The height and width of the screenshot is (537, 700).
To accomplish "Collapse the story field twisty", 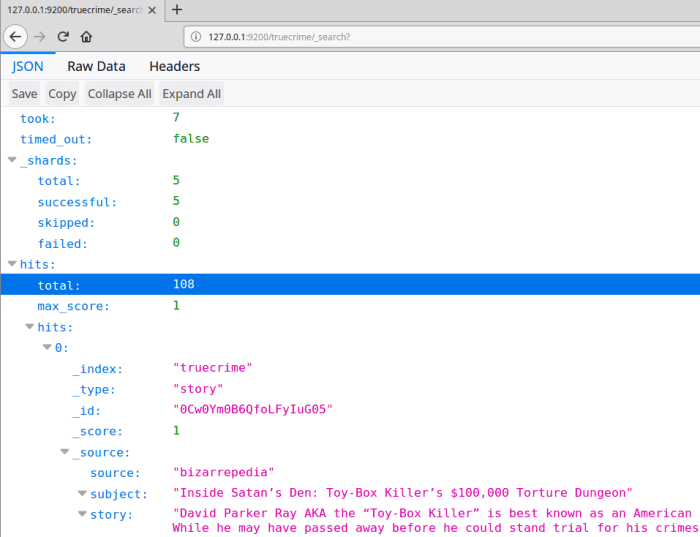I will coord(82,515).
